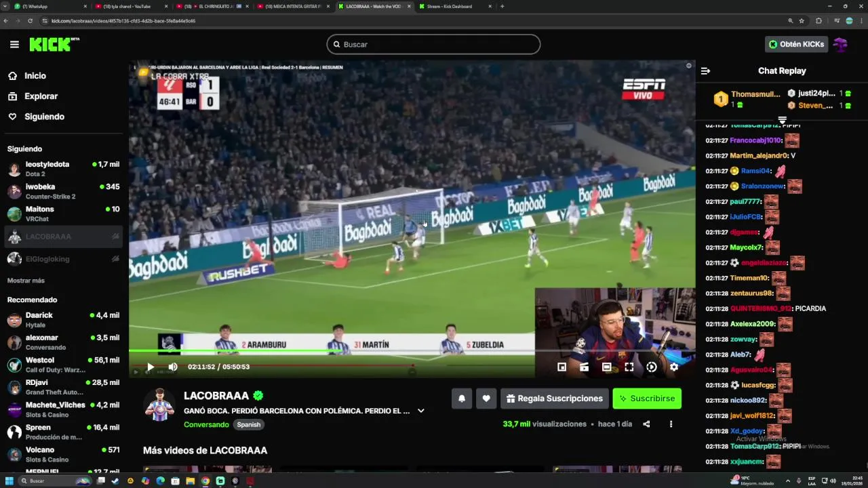
Task: Select the Spanish language tag
Action: point(249,424)
